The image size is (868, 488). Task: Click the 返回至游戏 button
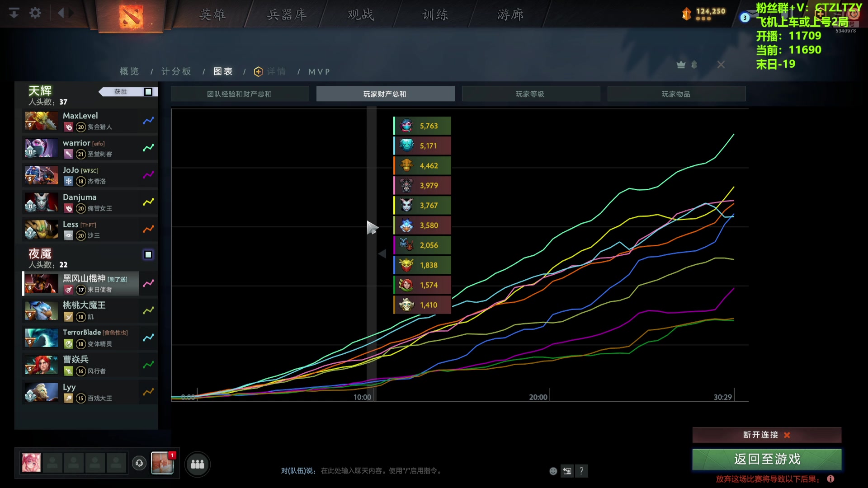tap(767, 459)
